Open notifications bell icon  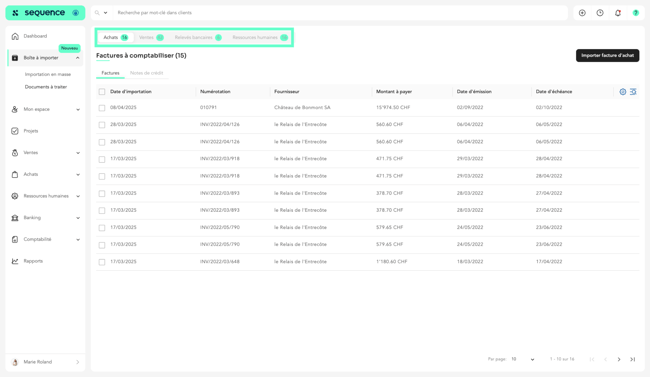618,13
